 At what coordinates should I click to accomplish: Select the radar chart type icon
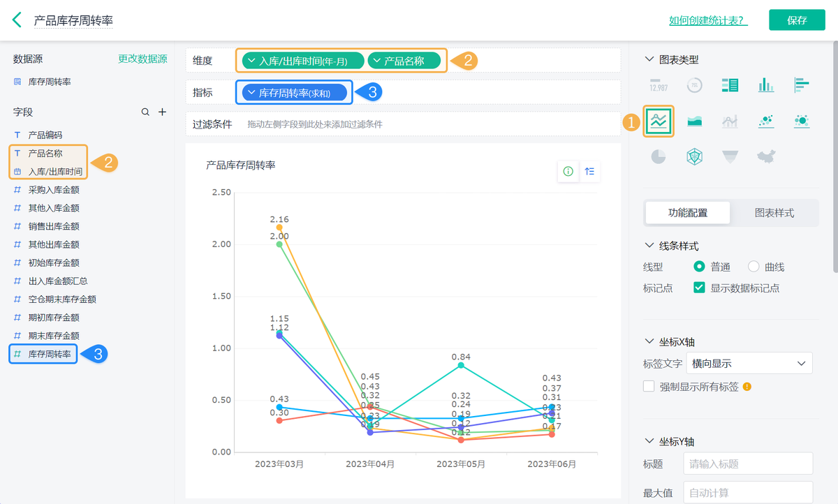pyautogui.click(x=694, y=157)
